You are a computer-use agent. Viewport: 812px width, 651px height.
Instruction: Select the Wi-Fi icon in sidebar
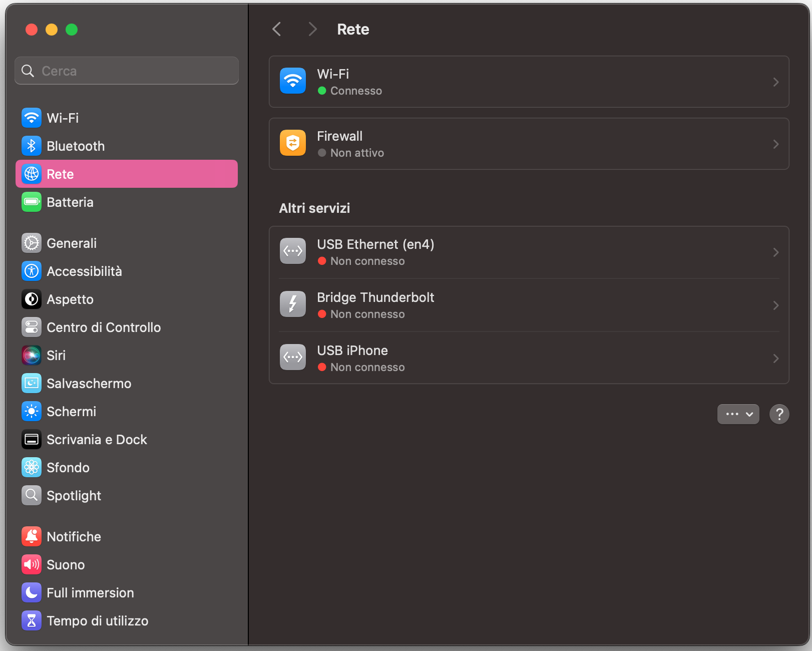coord(32,118)
